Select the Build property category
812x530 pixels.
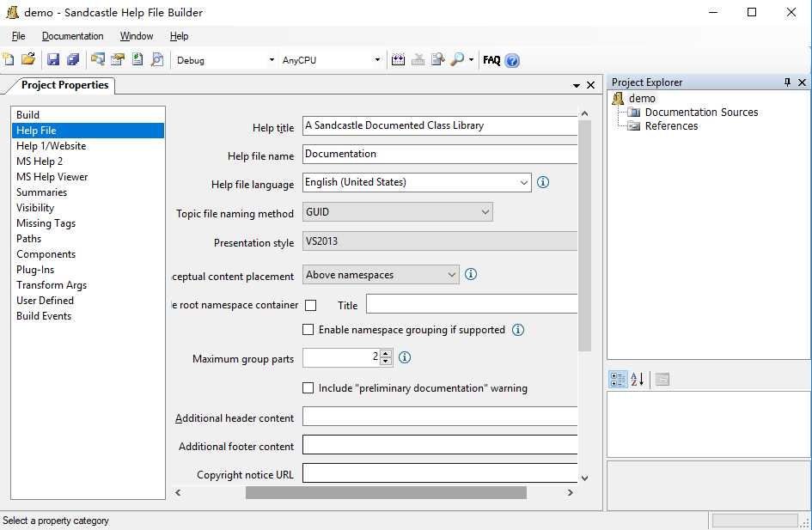[88, 115]
